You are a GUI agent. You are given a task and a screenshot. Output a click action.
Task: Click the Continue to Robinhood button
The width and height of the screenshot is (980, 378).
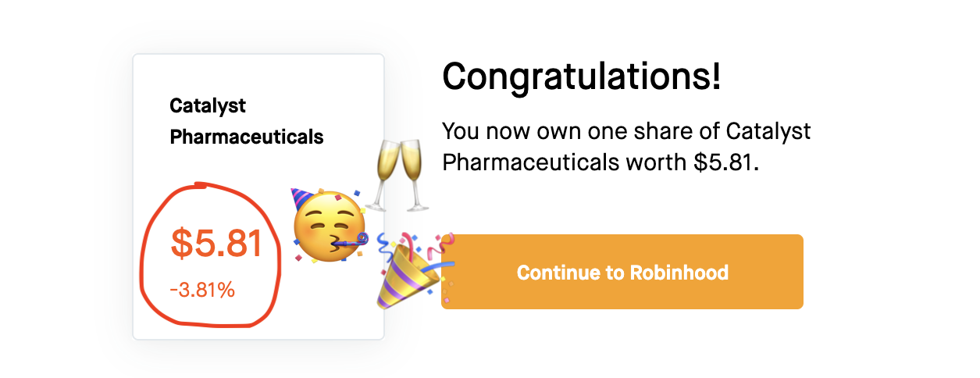[x=622, y=272]
